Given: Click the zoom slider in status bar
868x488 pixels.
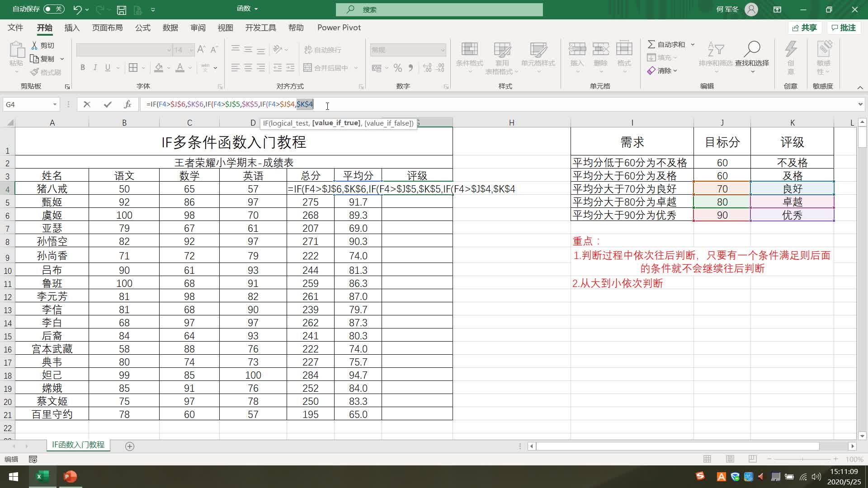Looking at the screenshot, I should pos(802,459).
